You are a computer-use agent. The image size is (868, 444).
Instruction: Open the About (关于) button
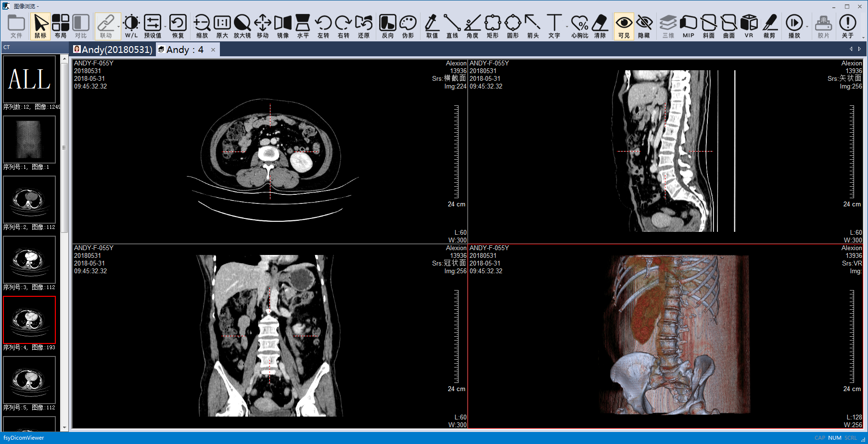coord(847,26)
